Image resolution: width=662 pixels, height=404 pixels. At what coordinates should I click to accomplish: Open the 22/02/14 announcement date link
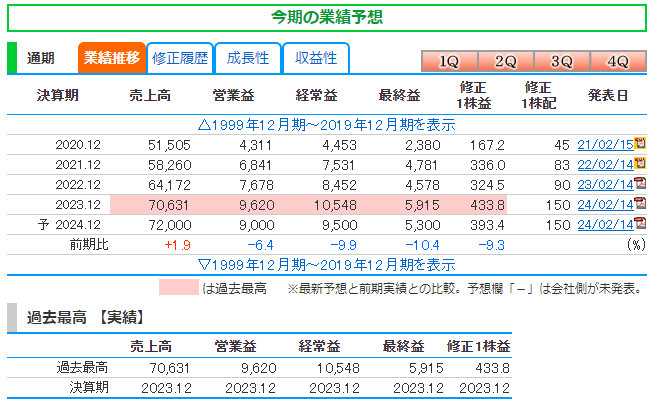(605, 165)
